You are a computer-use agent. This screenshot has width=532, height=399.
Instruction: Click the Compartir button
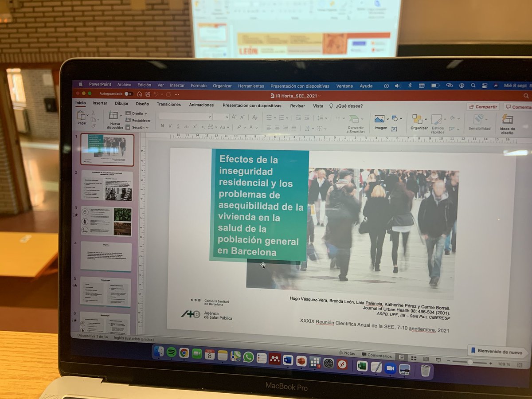point(482,106)
